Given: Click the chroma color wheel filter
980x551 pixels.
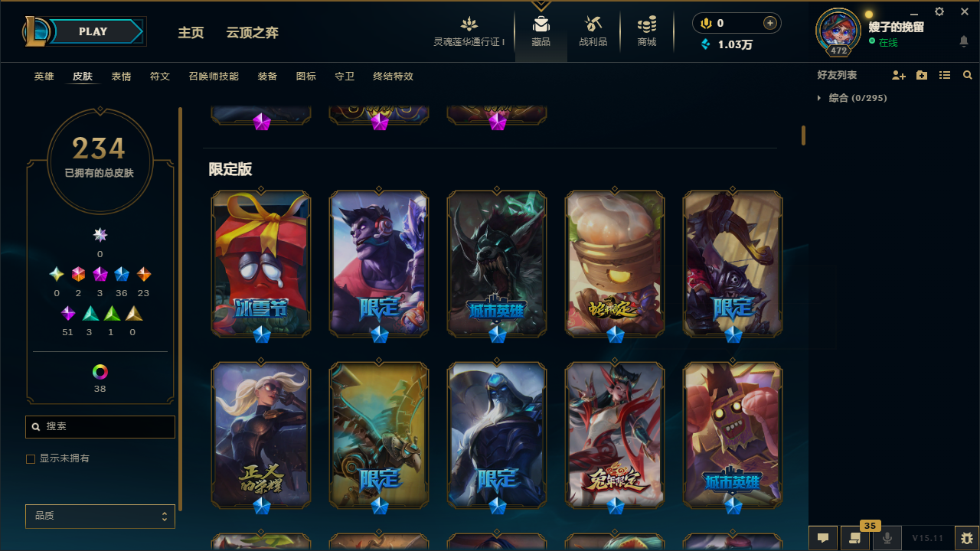Looking at the screenshot, I should [100, 372].
